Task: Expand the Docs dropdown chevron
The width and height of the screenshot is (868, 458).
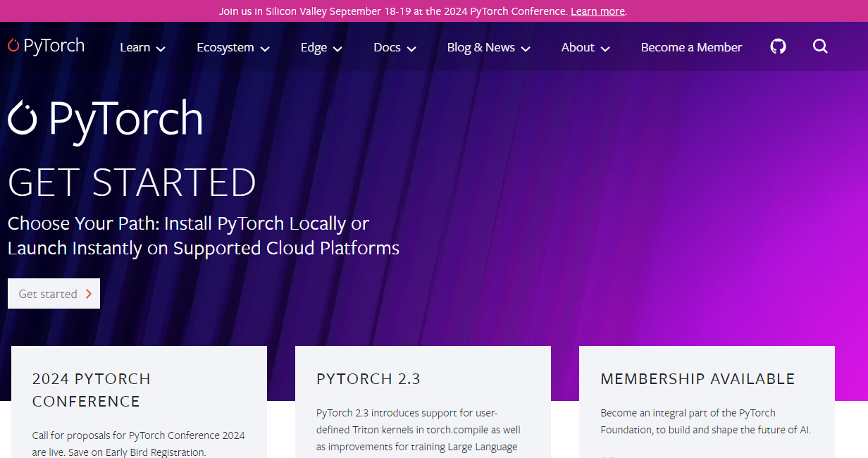Action: tap(411, 49)
